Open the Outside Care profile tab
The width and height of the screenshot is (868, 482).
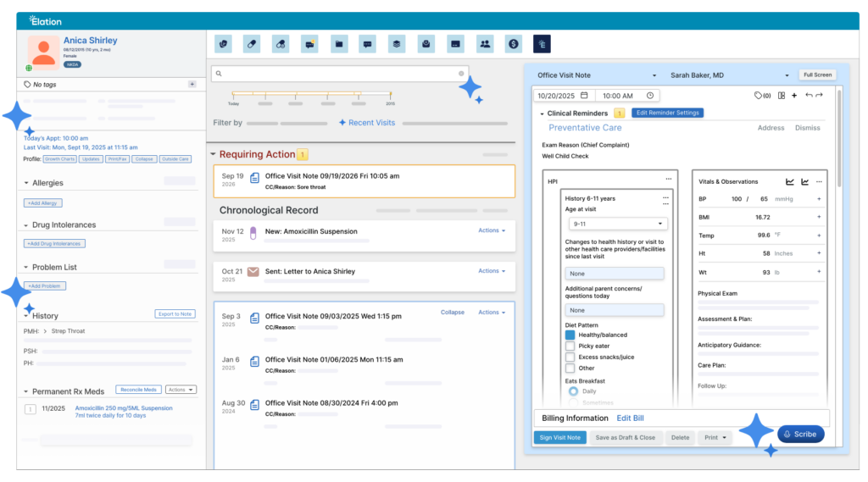pos(175,158)
